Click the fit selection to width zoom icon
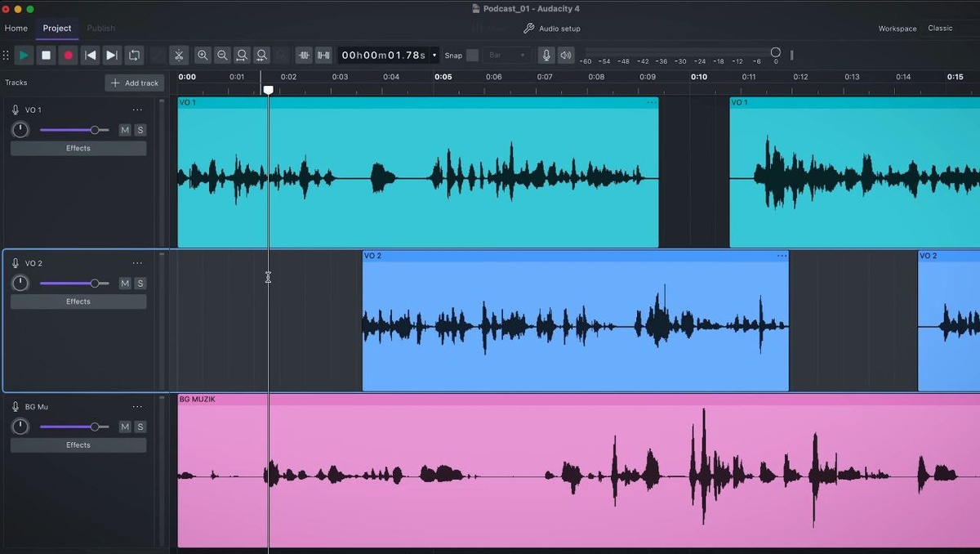Image resolution: width=980 pixels, height=554 pixels. click(x=242, y=56)
